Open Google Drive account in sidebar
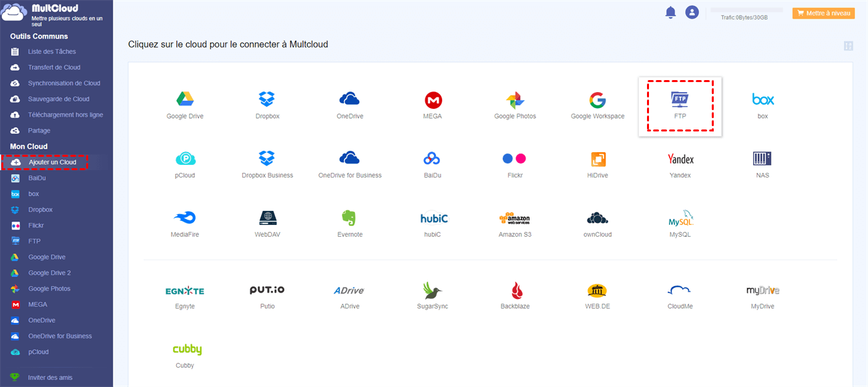The image size is (868, 387). pos(47,257)
